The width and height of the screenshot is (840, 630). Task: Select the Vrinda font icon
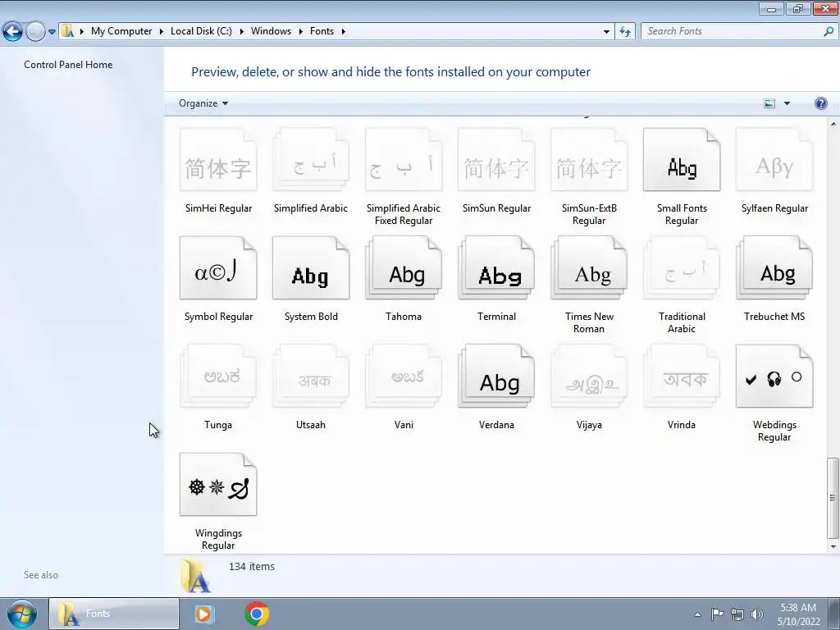[682, 376]
